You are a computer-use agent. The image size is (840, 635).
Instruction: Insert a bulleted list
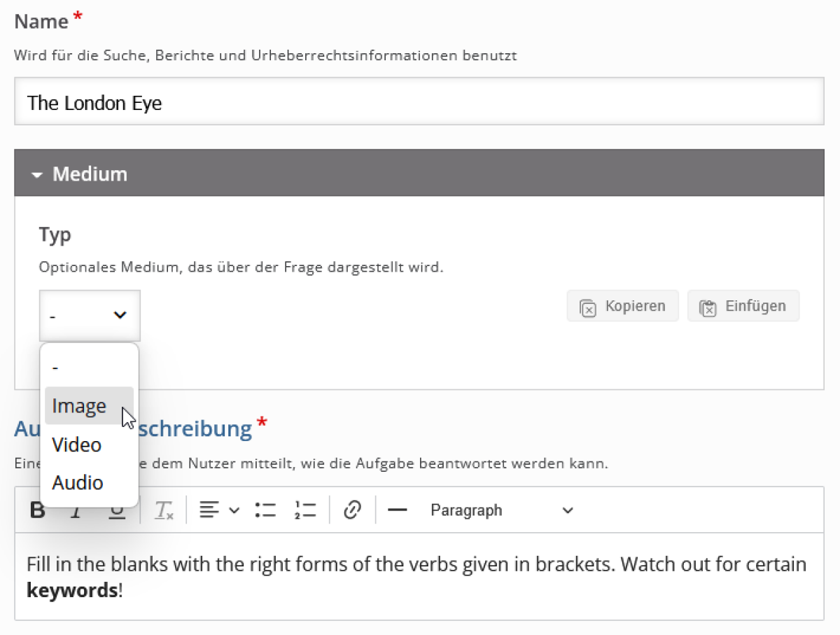(x=265, y=510)
